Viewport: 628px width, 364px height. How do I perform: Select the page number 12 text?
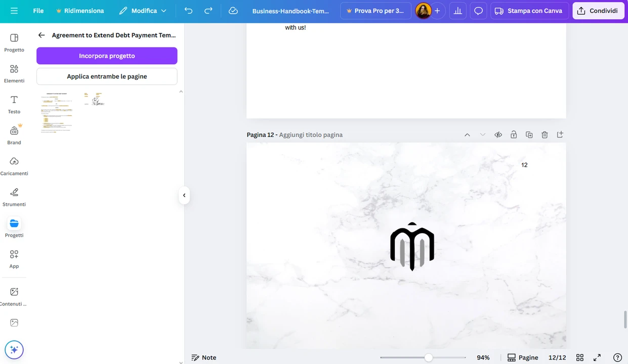pyautogui.click(x=524, y=165)
